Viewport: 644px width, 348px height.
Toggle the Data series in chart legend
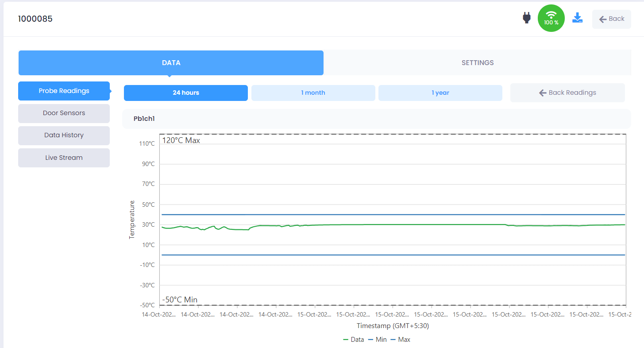353,340
